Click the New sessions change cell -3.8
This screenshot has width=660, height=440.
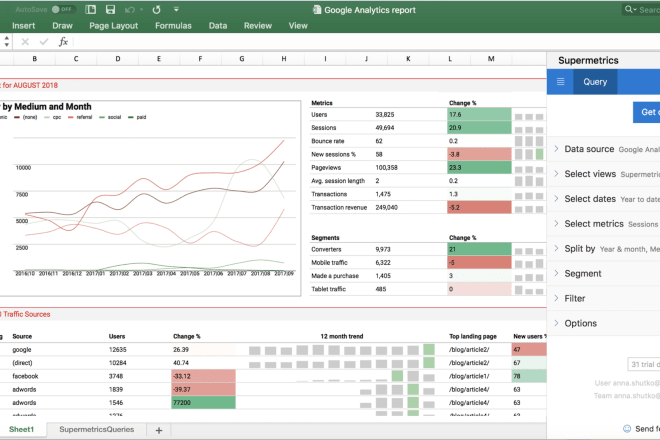pyautogui.click(x=479, y=154)
